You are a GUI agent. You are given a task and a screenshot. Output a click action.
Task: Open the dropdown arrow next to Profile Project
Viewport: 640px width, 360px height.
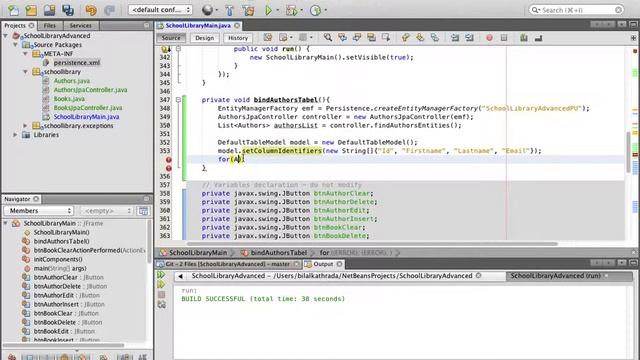[325, 10]
